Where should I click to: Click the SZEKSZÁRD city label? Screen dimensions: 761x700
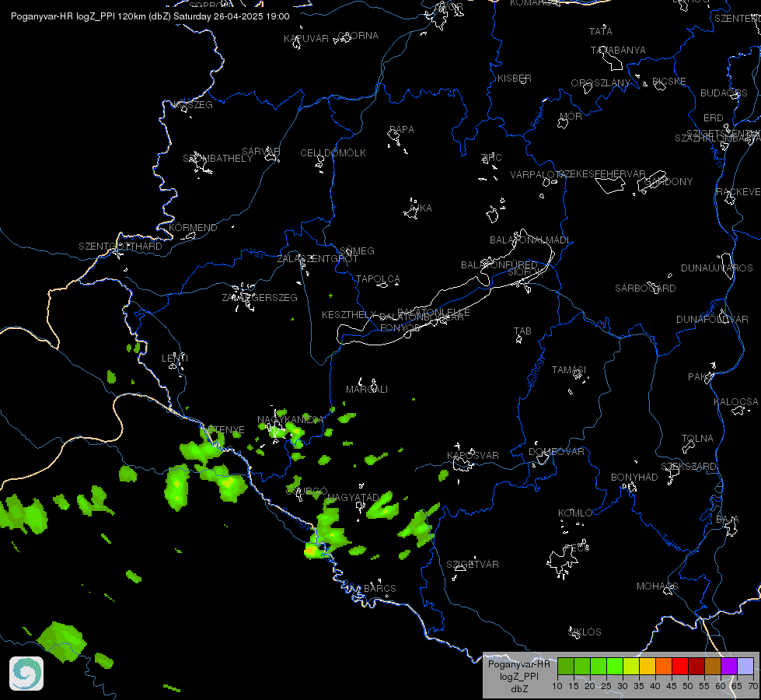[688, 467]
